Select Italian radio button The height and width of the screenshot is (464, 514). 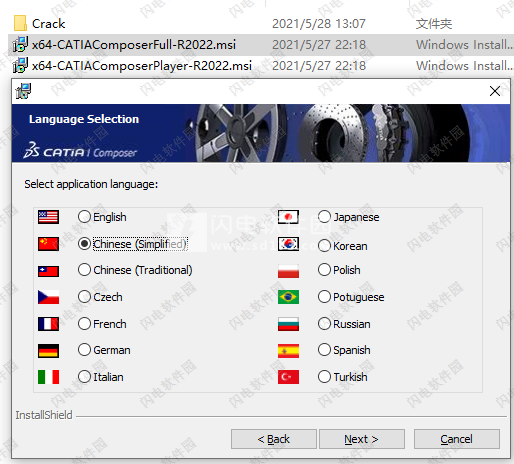click(x=84, y=377)
